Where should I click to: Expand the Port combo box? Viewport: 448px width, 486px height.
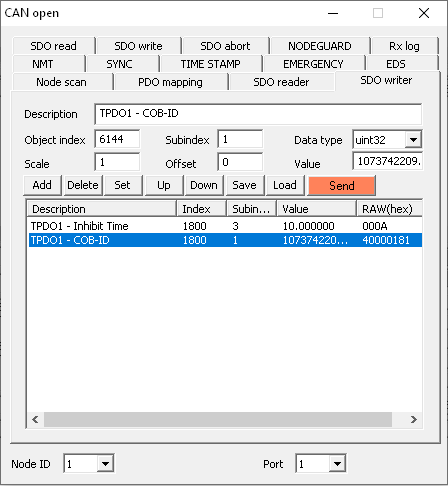337,464
